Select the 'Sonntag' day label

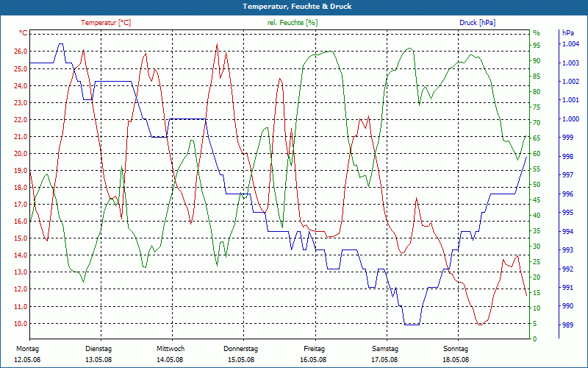point(456,349)
